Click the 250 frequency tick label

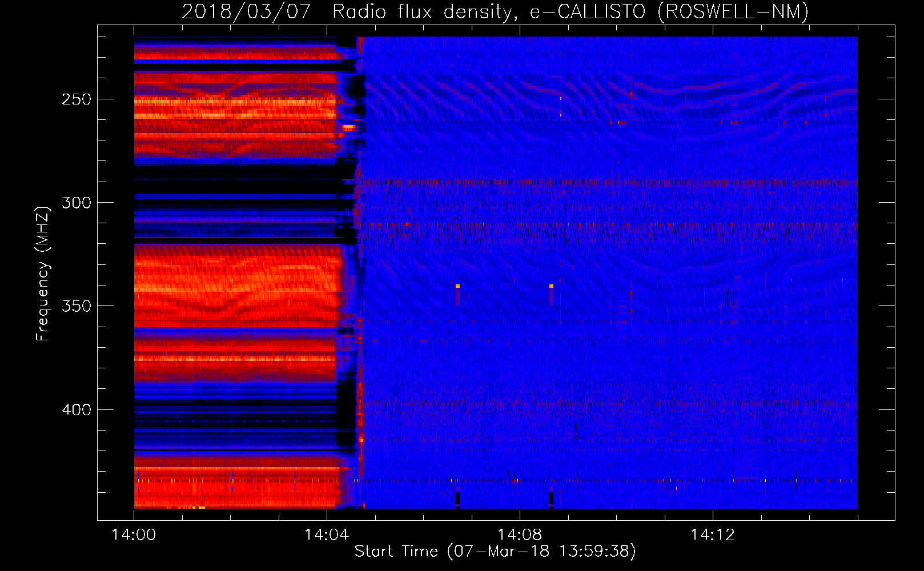(x=77, y=99)
